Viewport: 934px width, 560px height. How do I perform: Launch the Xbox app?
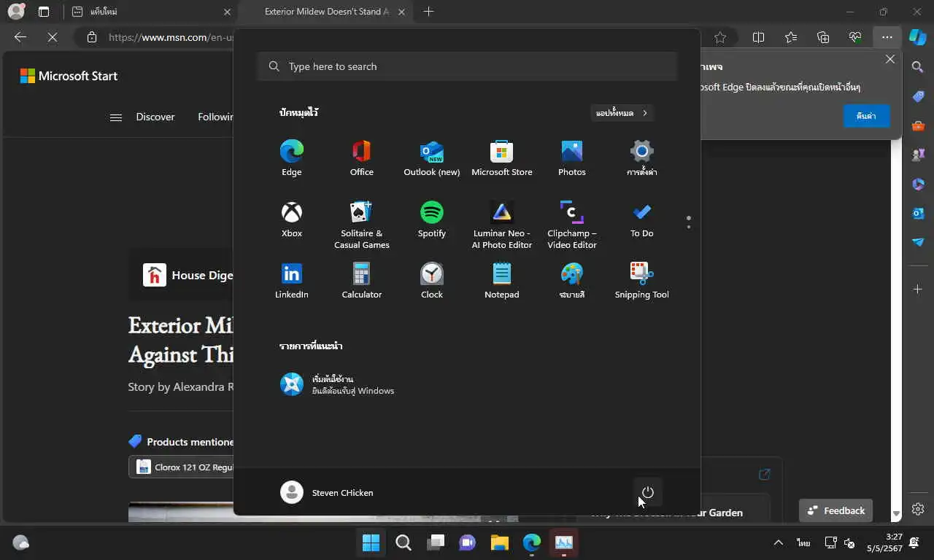click(291, 219)
